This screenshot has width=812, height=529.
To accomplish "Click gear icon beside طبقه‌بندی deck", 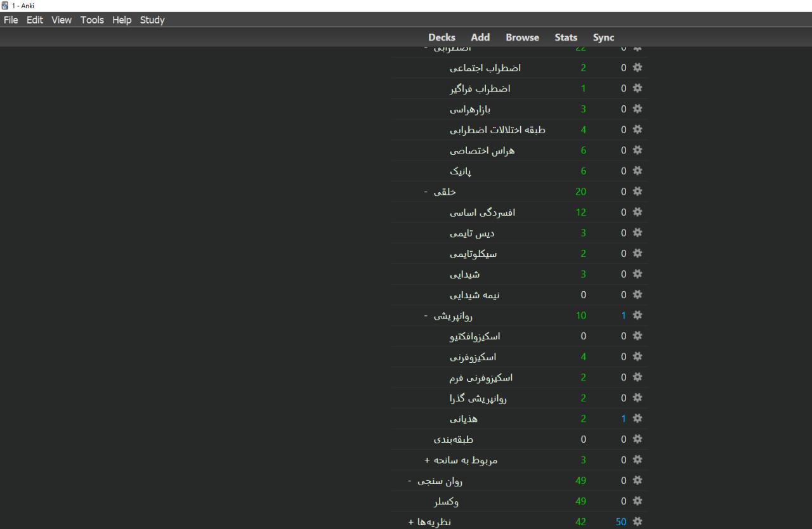I will (x=638, y=439).
